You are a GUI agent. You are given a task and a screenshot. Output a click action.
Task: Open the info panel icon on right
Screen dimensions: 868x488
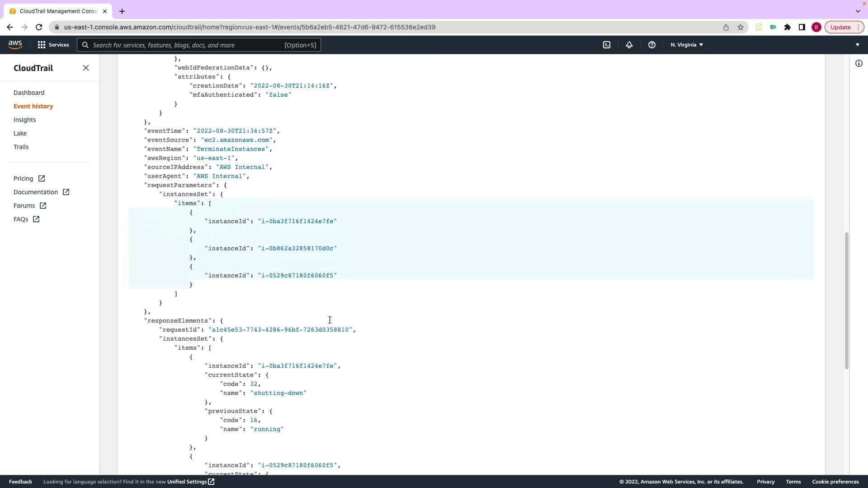click(859, 63)
